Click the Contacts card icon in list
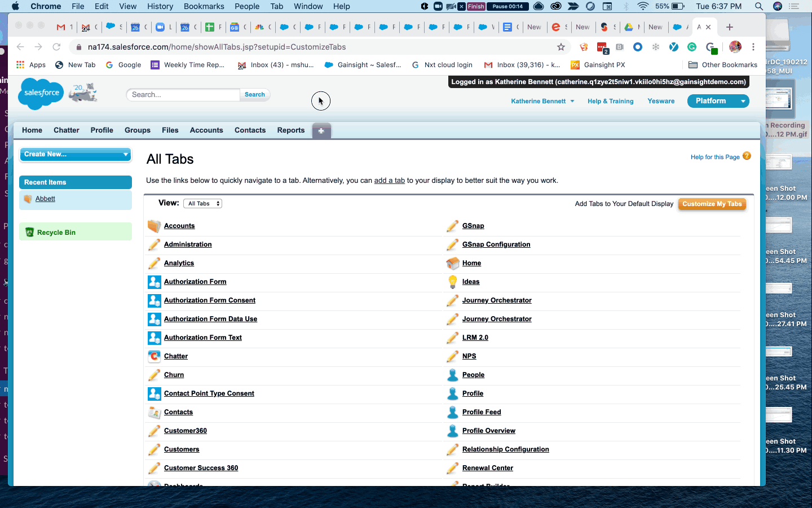The image size is (812, 508). point(154,413)
